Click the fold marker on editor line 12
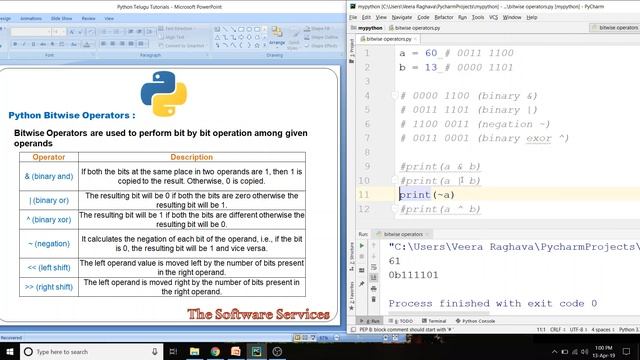 (x=394, y=209)
